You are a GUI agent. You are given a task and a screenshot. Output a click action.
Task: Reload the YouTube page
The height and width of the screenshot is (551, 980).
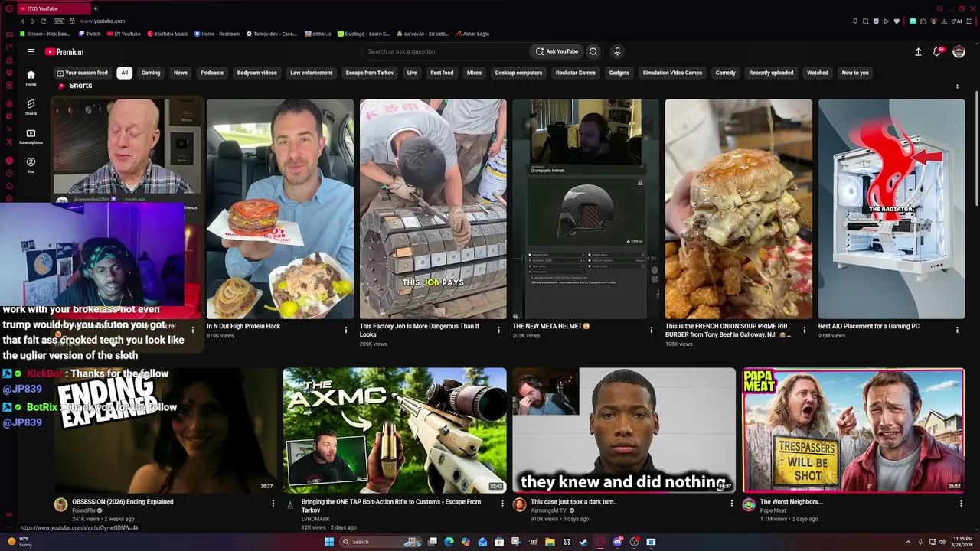click(43, 21)
